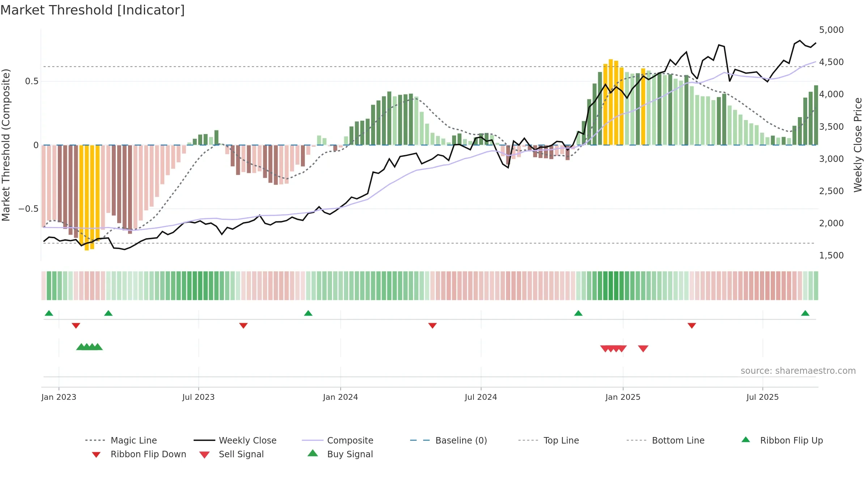Screen dimensions: 868x488
Task: Click the first ribbon flip up marker near Jan 2023
Action: [x=49, y=313]
